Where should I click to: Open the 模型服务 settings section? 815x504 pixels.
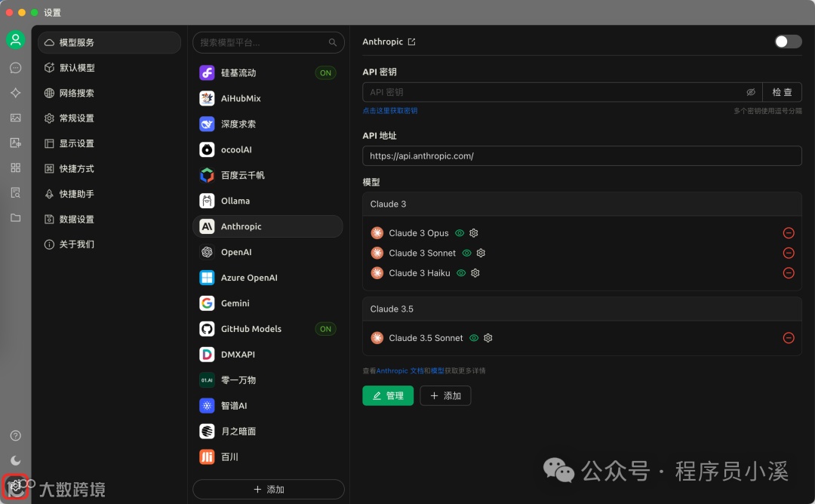coord(109,42)
